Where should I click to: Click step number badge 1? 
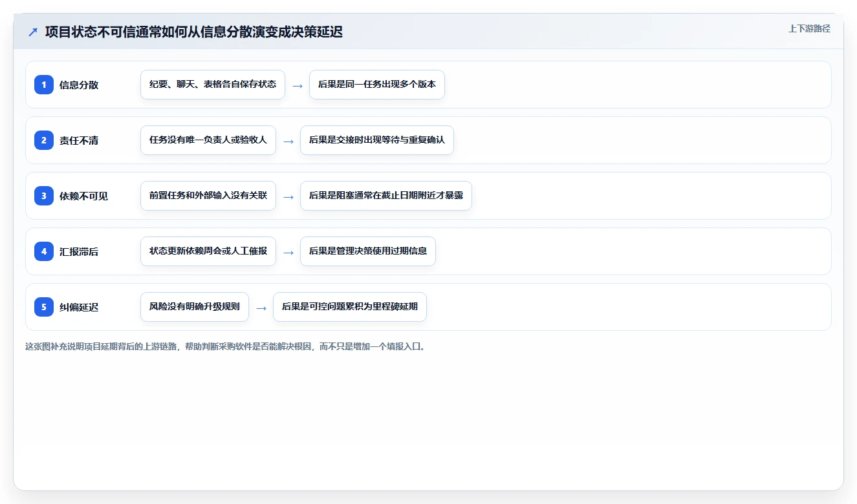click(x=44, y=85)
